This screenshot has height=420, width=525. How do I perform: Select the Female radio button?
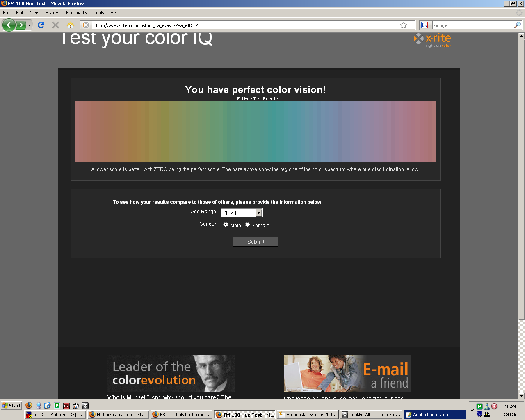tap(247, 225)
